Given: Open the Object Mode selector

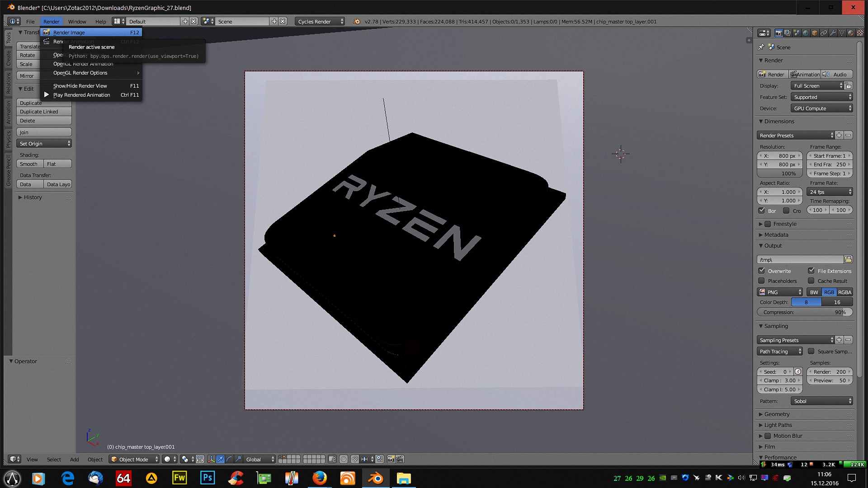Looking at the screenshot, I should pos(134,459).
